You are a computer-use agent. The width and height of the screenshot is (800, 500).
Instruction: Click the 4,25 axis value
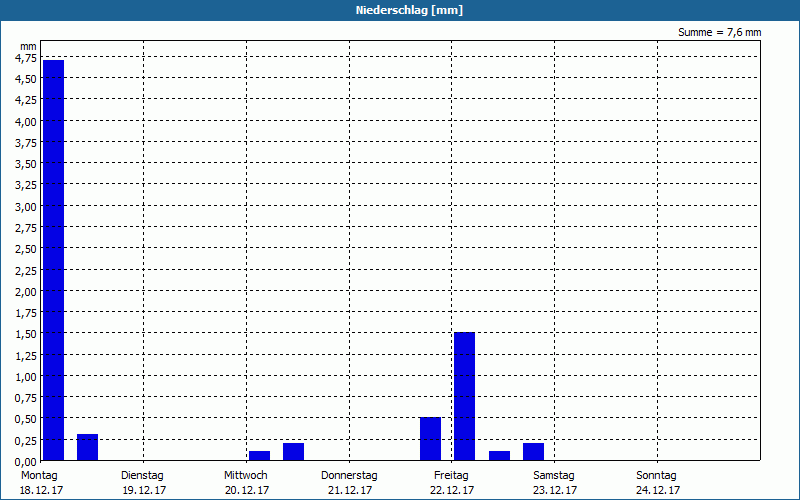point(26,100)
